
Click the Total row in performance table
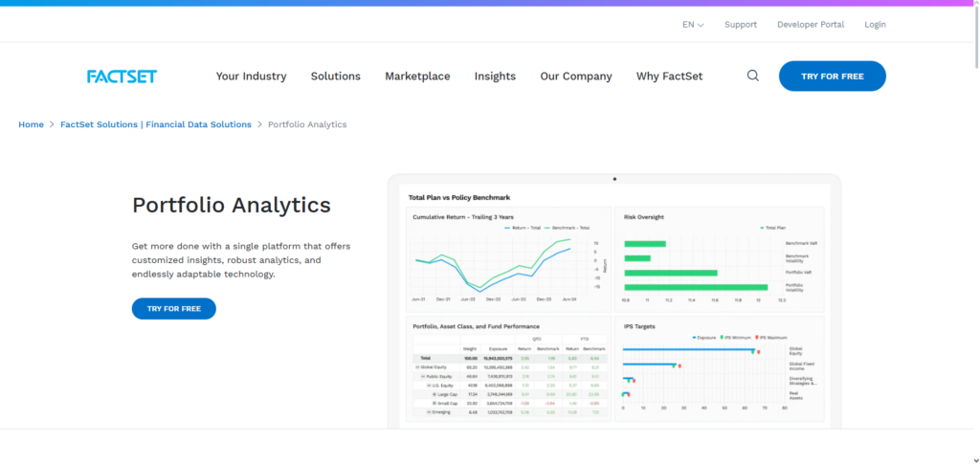[x=509, y=359]
